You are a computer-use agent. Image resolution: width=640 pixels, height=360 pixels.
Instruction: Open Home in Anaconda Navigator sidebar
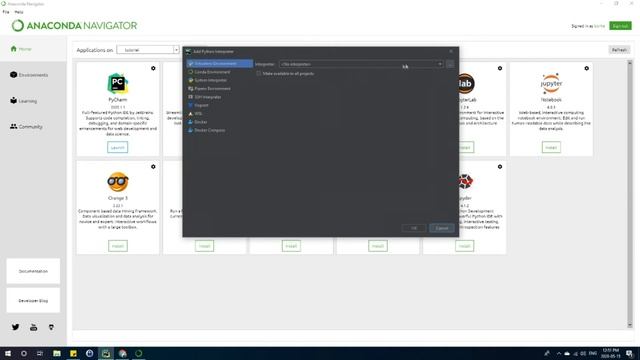(33, 49)
